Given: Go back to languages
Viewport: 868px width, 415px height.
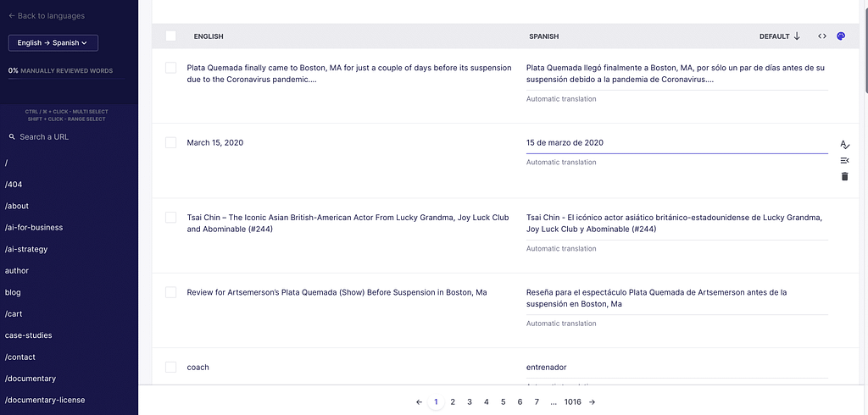Looking at the screenshot, I should pyautogui.click(x=47, y=16).
